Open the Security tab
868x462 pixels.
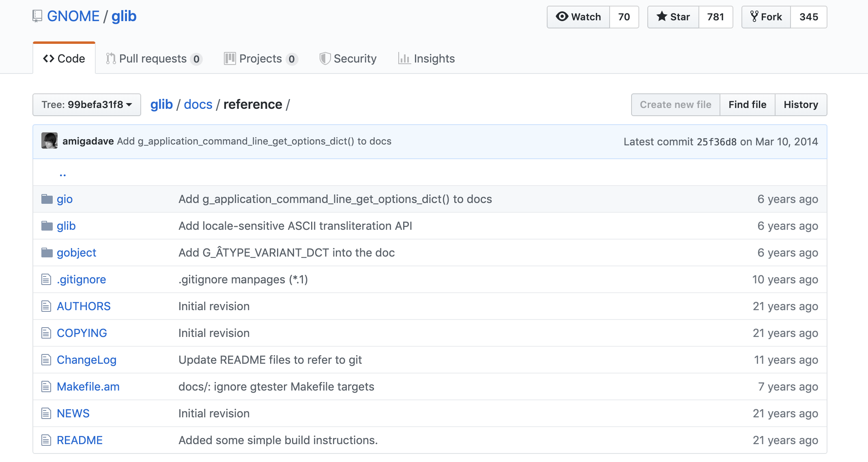(348, 59)
